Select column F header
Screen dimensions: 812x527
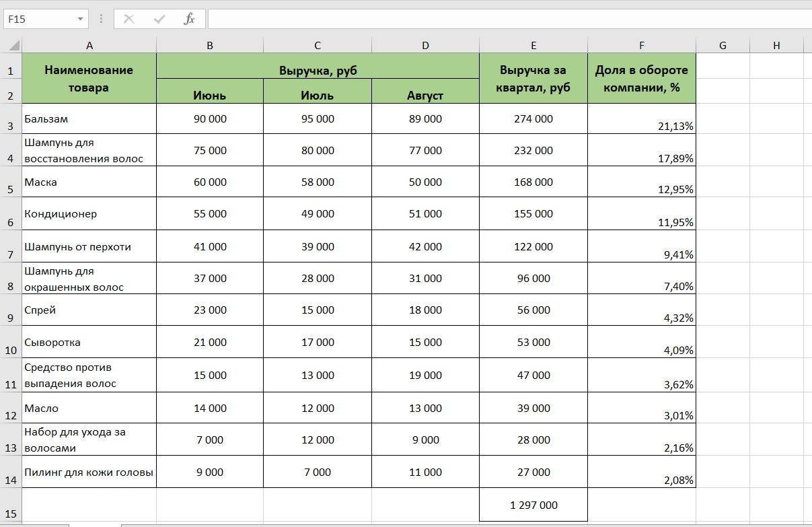(x=642, y=46)
